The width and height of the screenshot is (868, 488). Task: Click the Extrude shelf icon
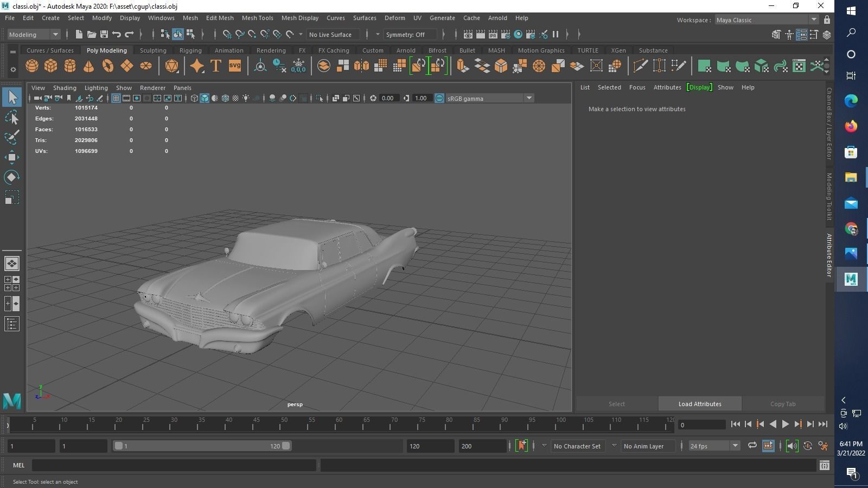462,66
